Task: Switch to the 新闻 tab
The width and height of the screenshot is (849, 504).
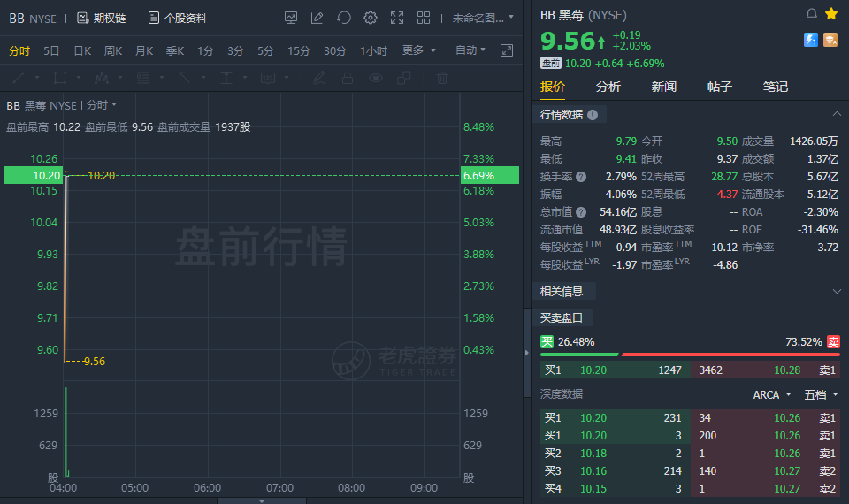Action: tap(664, 87)
